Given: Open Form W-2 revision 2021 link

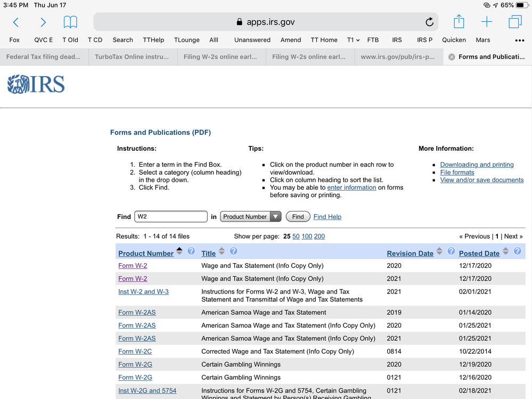Looking at the screenshot, I should click(133, 279).
